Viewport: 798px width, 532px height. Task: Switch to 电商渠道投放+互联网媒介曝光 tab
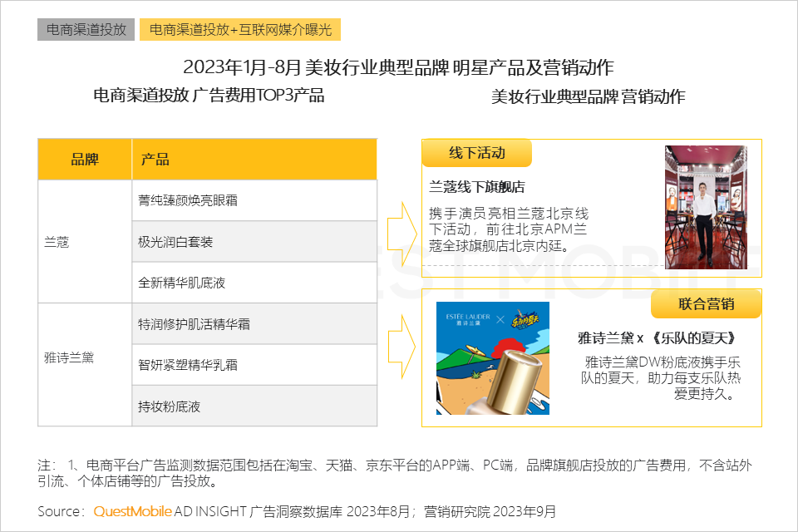point(240,29)
